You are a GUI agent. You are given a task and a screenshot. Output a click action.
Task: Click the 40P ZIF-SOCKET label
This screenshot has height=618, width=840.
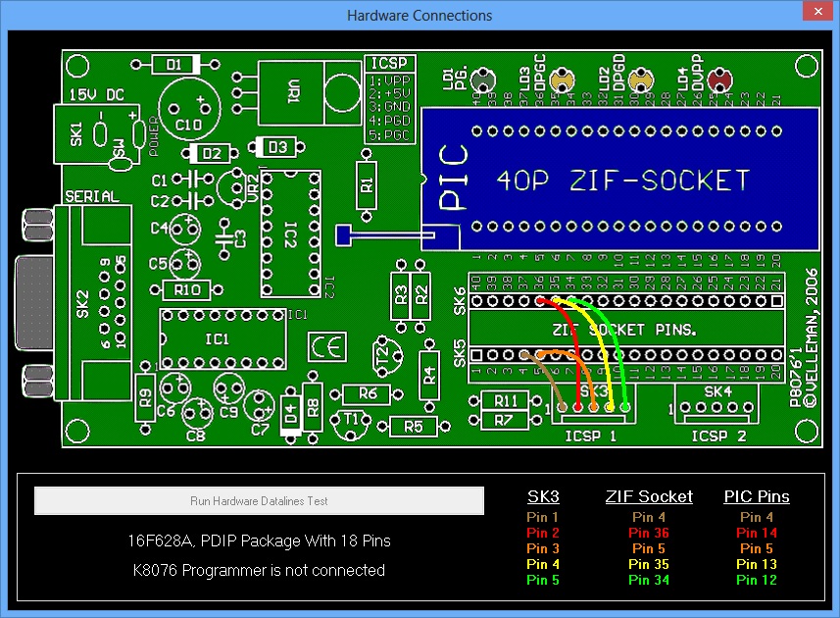coord(623,180)
